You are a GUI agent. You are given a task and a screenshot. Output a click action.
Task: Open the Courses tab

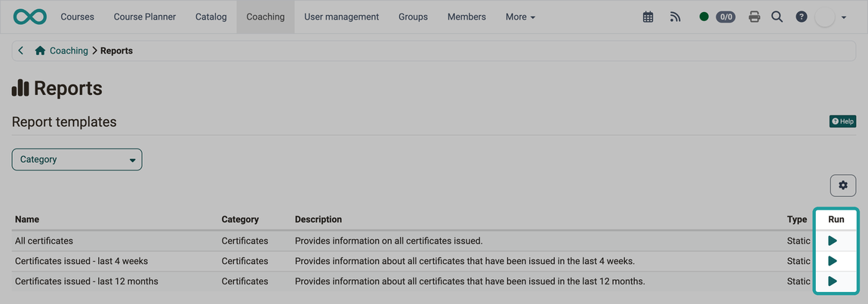click(x=78, y=17)
